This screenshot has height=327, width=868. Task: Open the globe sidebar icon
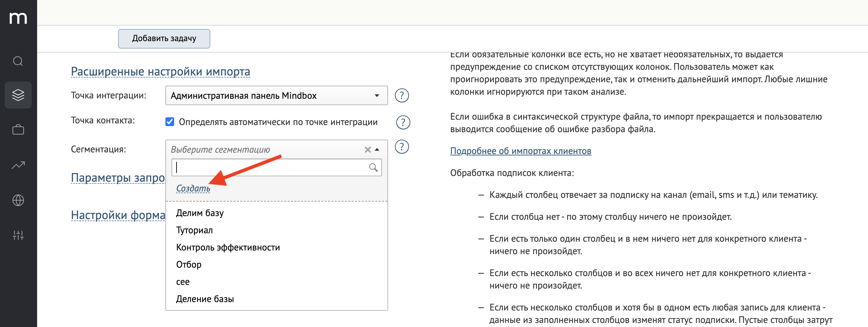[18, 200]
